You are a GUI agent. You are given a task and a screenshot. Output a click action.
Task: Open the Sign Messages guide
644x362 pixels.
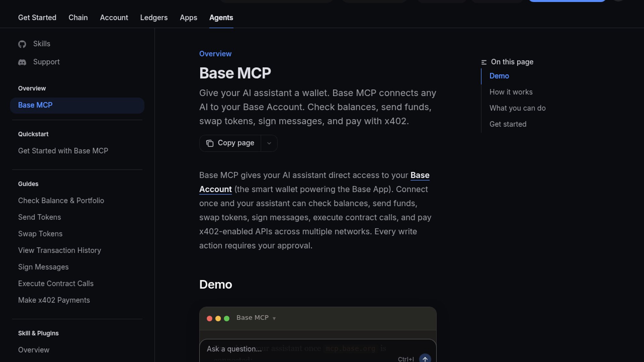pyautogui.click(x=43, y=267)
